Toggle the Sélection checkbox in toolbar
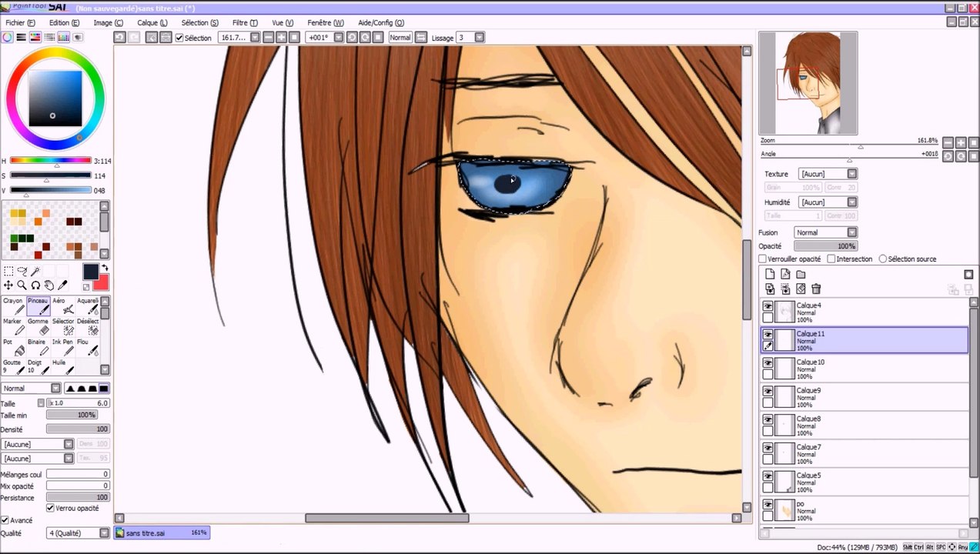Screen dimensions: 980x554 (179, 38)
